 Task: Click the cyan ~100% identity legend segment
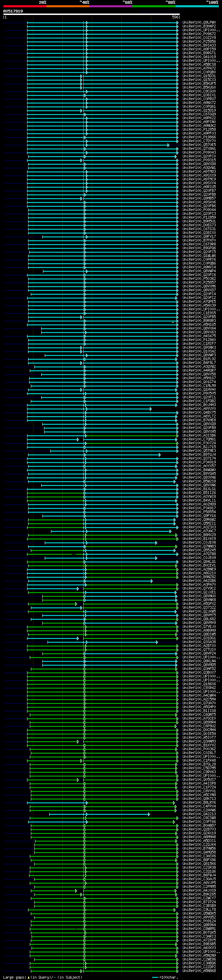[x=197, y=6]
